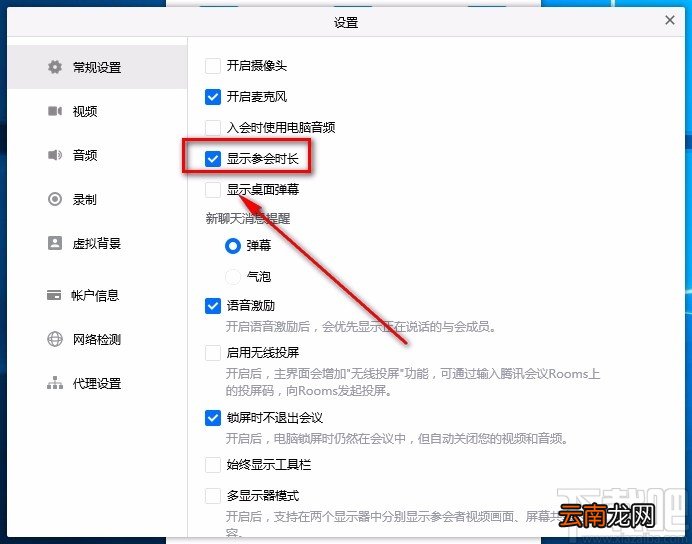Click the card icon beside 帐户信息

[x=54, y=295]
